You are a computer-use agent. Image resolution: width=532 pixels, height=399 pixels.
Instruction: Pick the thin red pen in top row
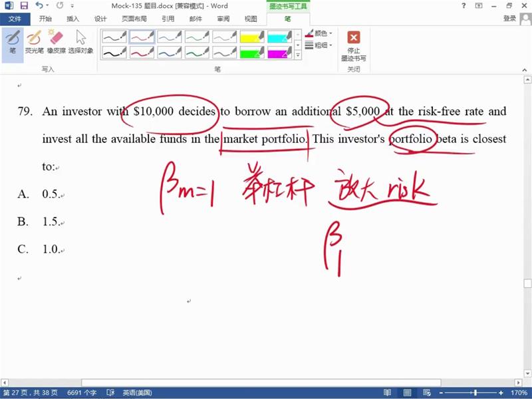[142, 37]
